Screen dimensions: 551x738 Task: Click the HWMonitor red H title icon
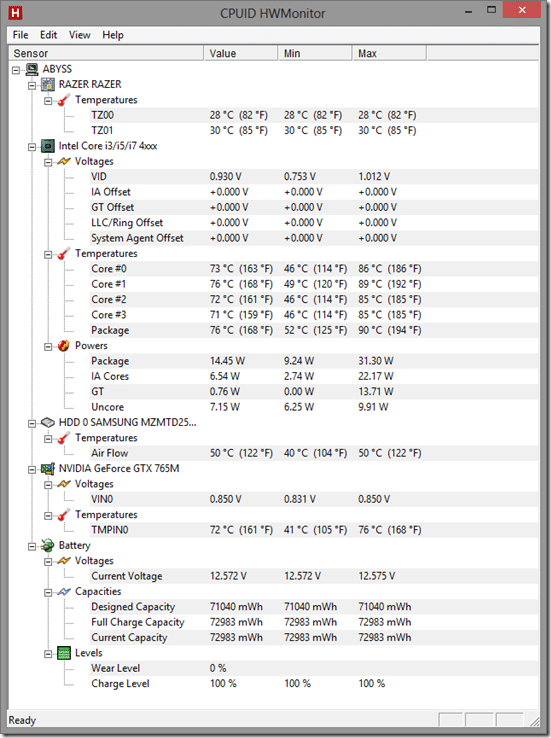pos(16,13)
